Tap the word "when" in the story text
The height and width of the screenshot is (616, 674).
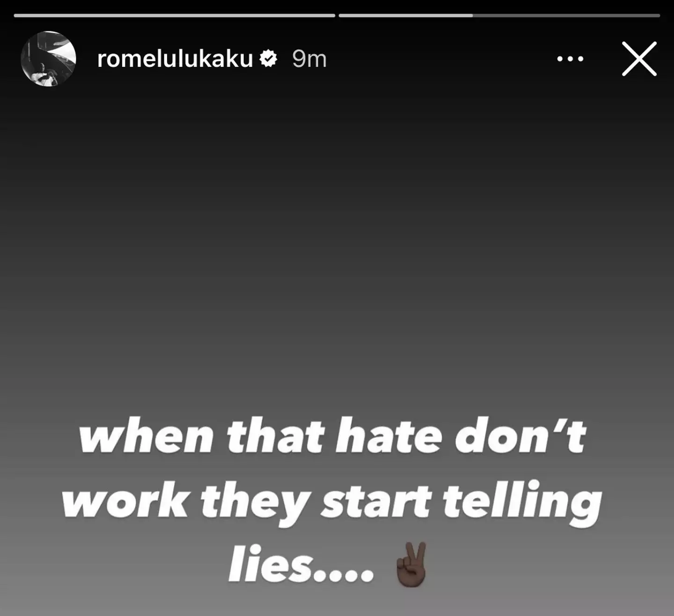pos(147,437)
